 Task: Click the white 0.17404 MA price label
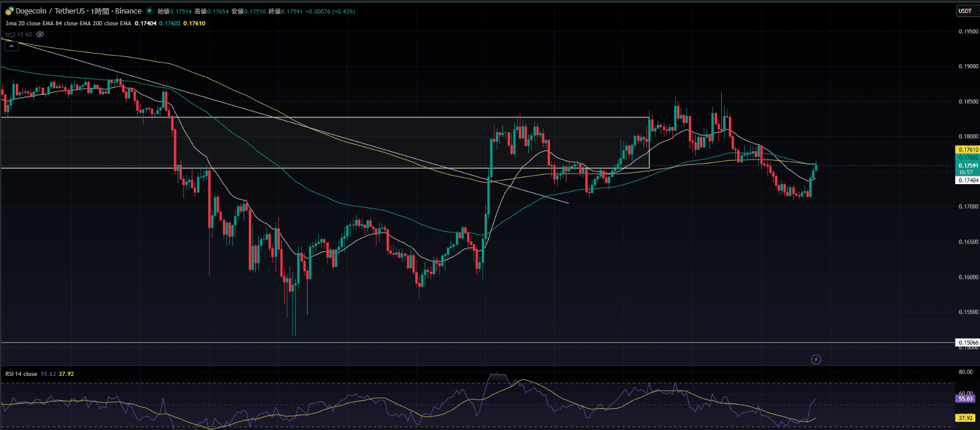968,180
